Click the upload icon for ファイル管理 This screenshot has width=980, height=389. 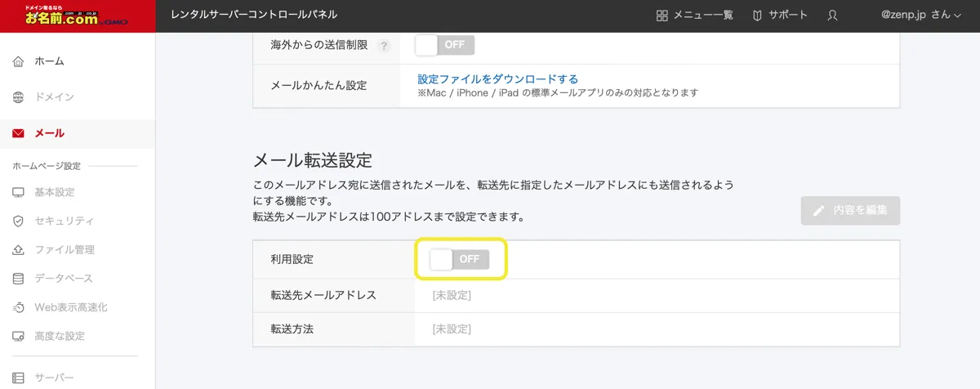[x=19, y=250]
